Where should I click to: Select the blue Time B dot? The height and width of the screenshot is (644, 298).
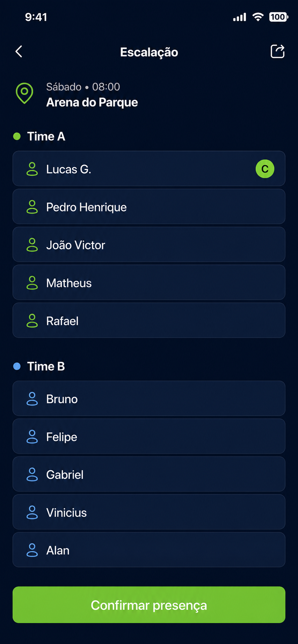pos(17,366)
